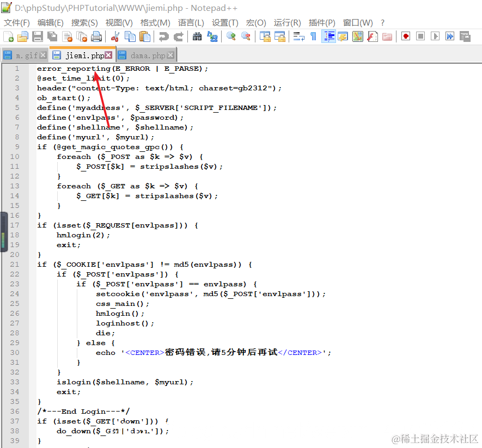Close all documents via toolbar
Viewport: 482px width, 448px height.
point(82,36)
